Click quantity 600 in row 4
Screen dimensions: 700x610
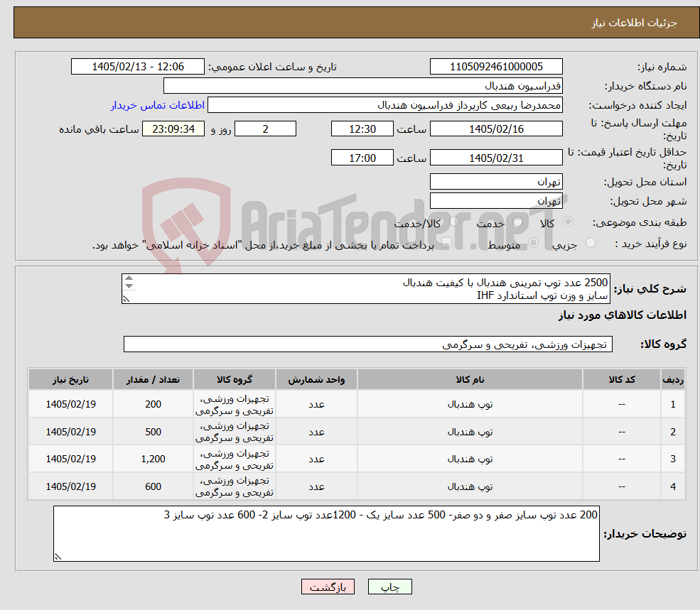click(x=153, y=486)
